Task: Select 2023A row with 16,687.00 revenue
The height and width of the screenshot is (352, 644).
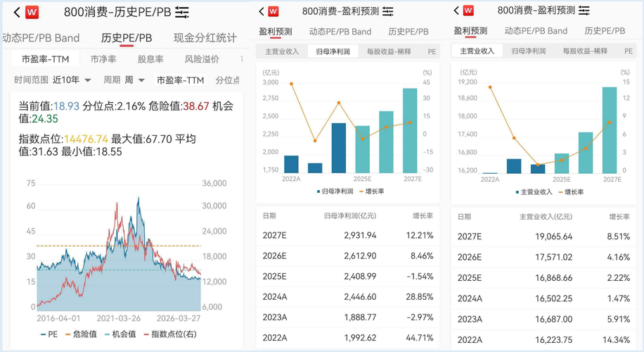Action: click(x=543, y=319)
